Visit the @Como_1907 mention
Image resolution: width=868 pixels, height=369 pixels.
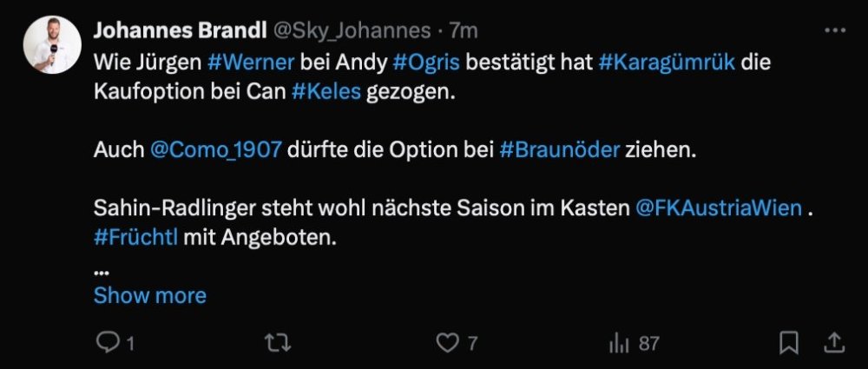click(216, 149)
